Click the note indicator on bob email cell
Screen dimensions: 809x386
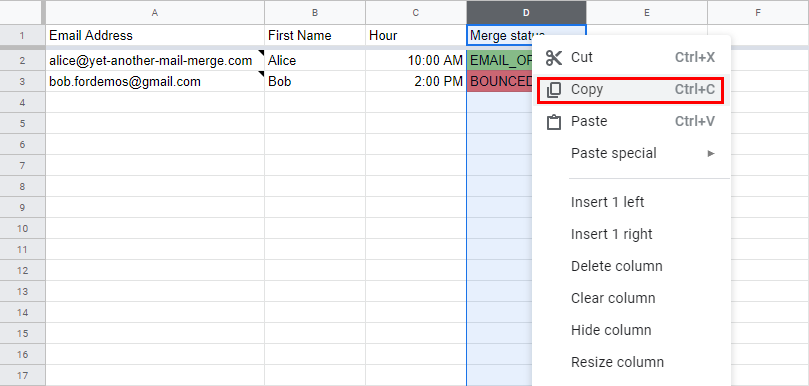point(262,74)
